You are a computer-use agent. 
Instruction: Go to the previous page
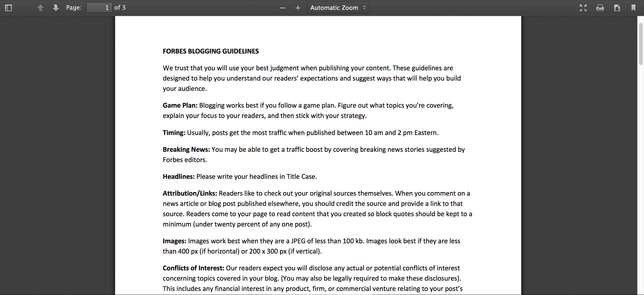(41, 8)
